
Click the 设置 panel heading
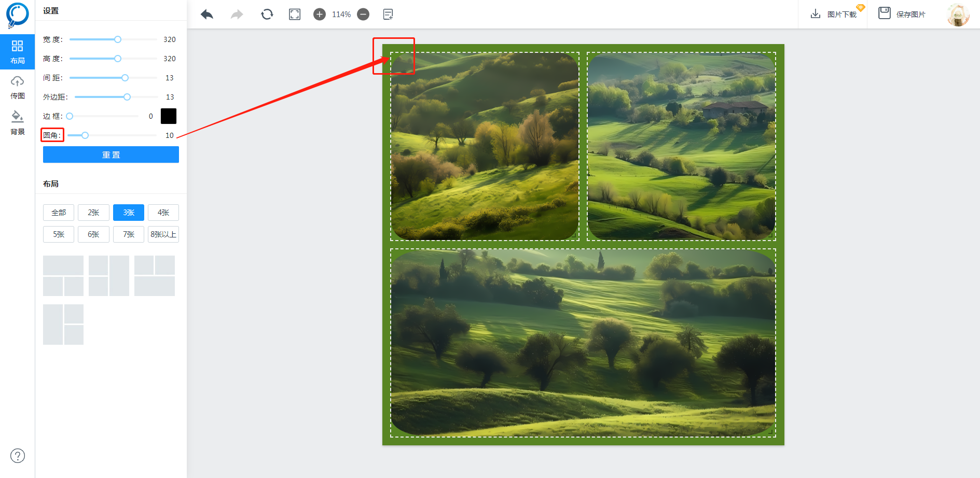tap(51, 10)
